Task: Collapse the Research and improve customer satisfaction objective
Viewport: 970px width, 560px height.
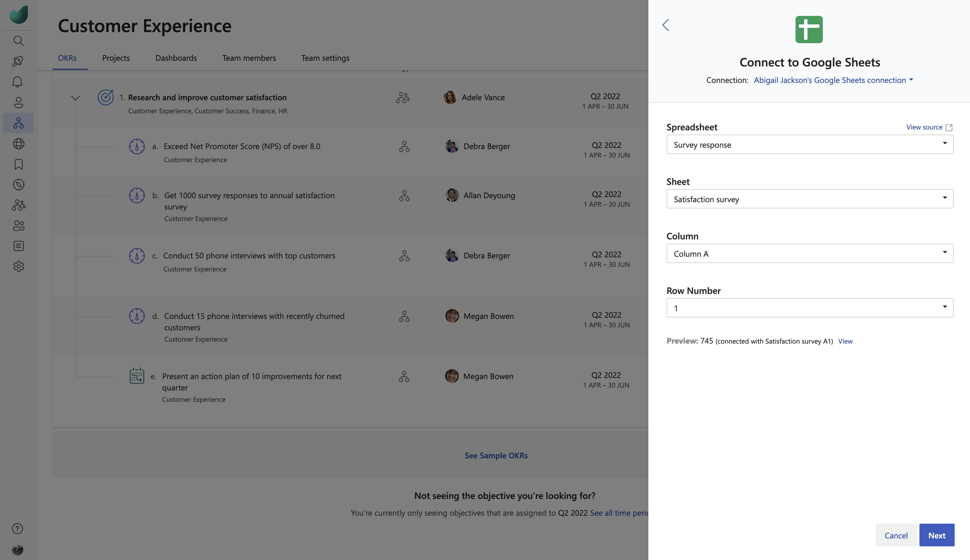Action: point(75,98)
